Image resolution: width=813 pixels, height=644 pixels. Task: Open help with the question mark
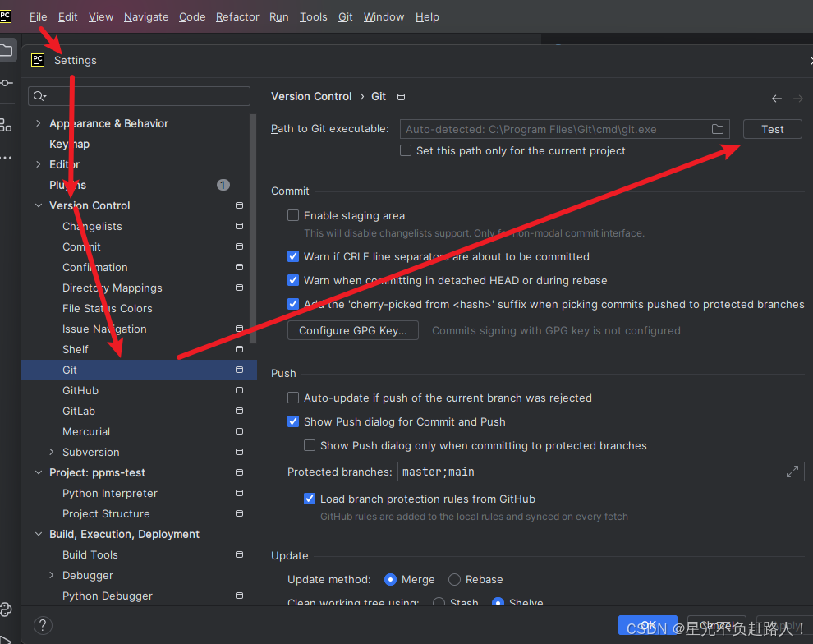click(x=43, y=625)
